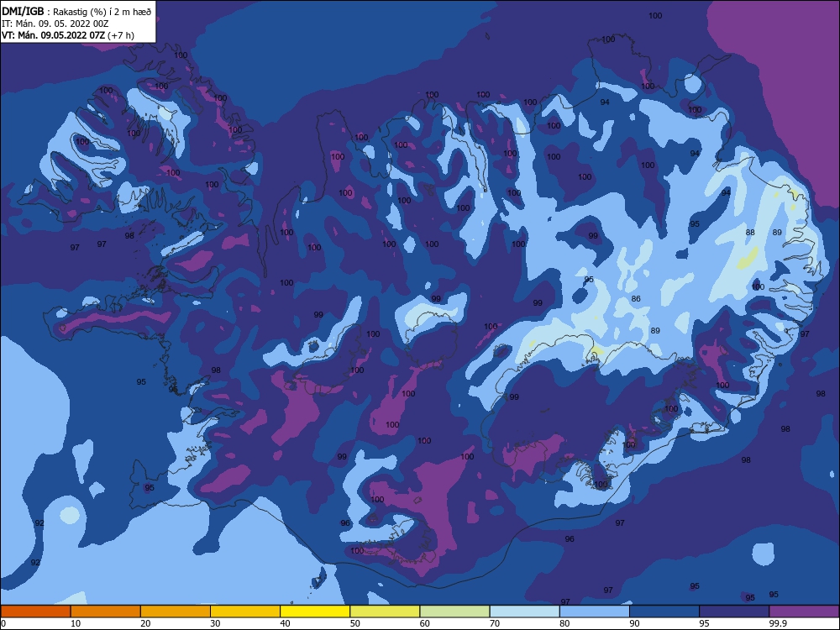The height and width of the screenshot is (630, 840).
Task: Click the legend tick label '30'
Action: (215, 623)
